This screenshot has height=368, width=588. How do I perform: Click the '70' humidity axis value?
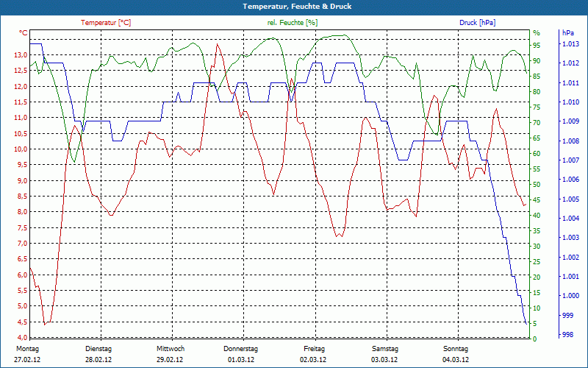tap(537, 123)
